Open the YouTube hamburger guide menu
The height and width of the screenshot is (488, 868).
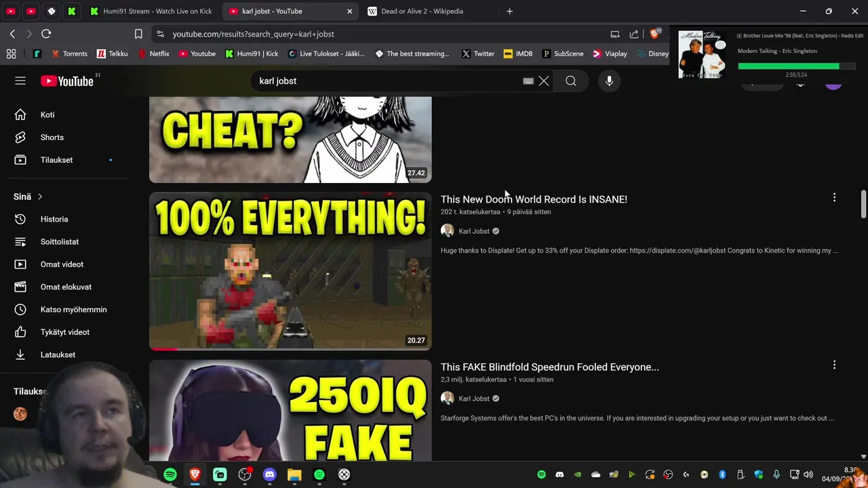(x=20, y=81)
